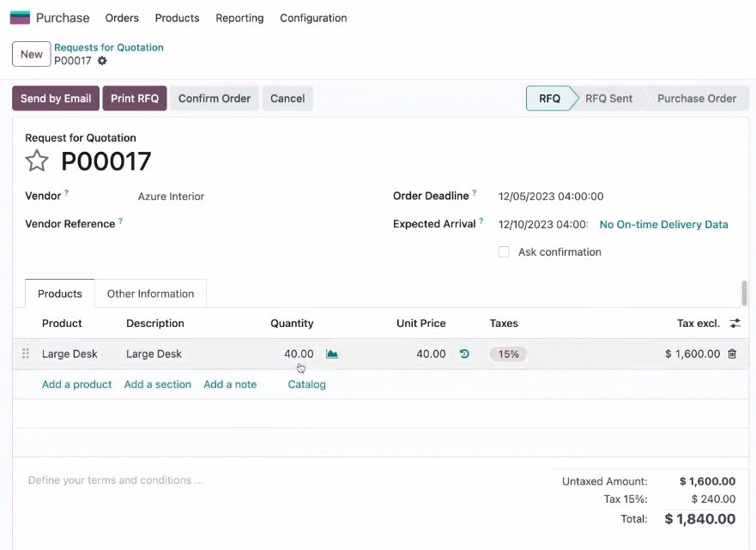The image size is (756, 550).
Task: Click the 15% tax tag
Action: pos(508,354)
